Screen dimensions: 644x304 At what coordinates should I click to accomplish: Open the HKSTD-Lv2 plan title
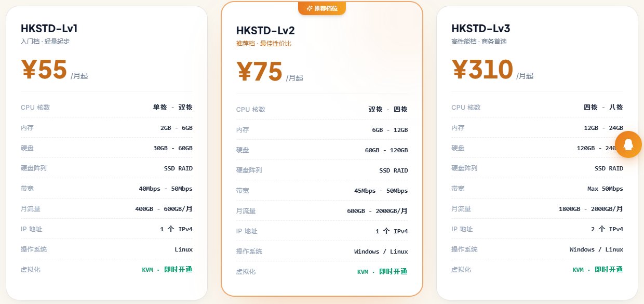coord(265,31)
